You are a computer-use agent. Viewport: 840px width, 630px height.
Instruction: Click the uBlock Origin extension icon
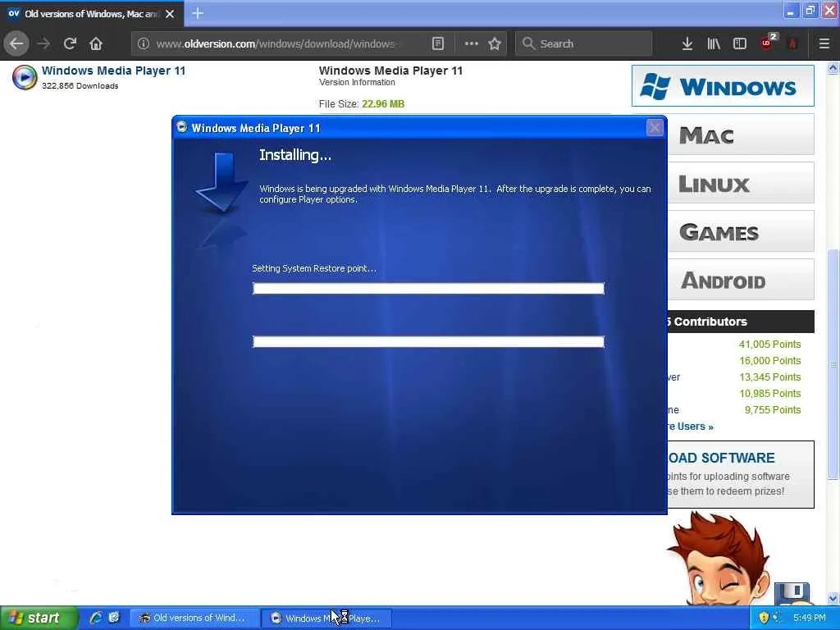click(768, 43)
